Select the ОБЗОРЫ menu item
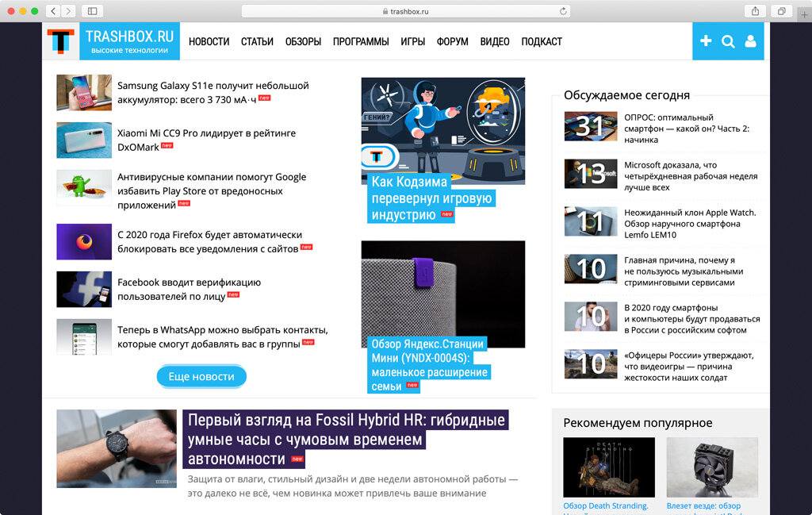This screenshot has width=812, height=515. click(303, 41)
